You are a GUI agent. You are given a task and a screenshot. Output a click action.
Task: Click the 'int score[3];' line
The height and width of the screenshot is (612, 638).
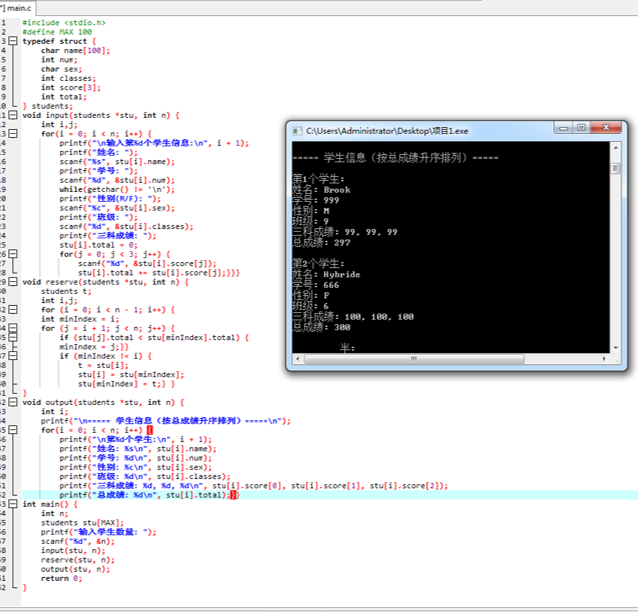71,87
